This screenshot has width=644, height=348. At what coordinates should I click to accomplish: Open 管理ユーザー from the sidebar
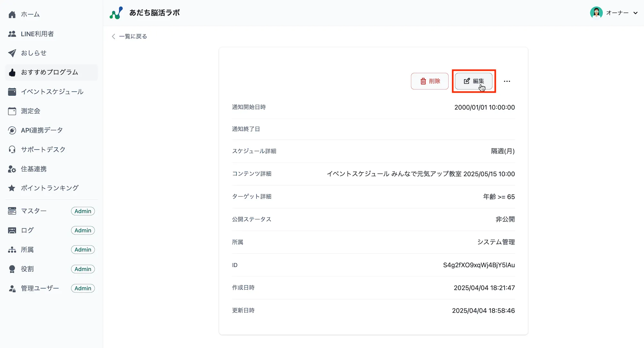[39, 288]
